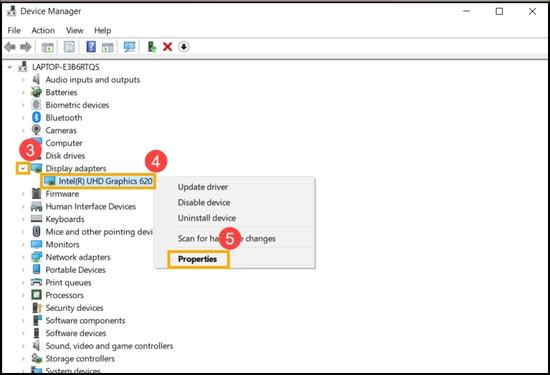Open the Action menu
This screenshot has width=550, height=375.
(43, 31)
